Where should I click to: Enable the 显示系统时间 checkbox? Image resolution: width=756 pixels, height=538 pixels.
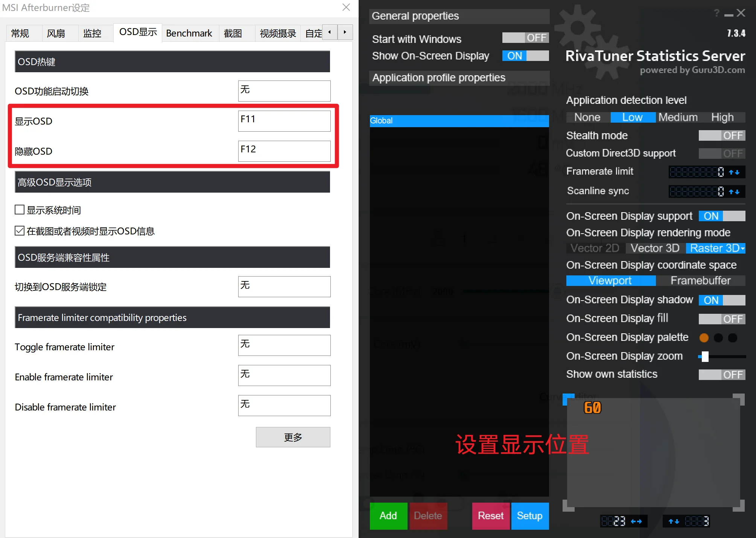pyautogui.click(x=20, y=210)
